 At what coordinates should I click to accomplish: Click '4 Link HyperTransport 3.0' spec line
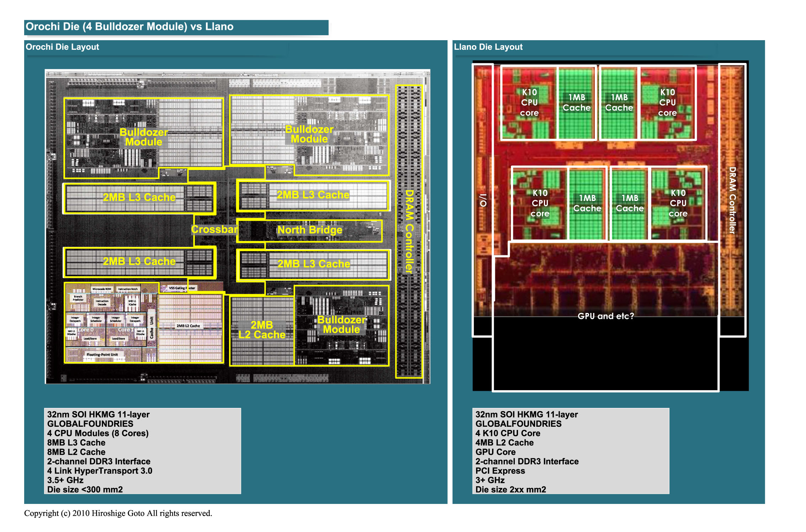coord(100,471)
